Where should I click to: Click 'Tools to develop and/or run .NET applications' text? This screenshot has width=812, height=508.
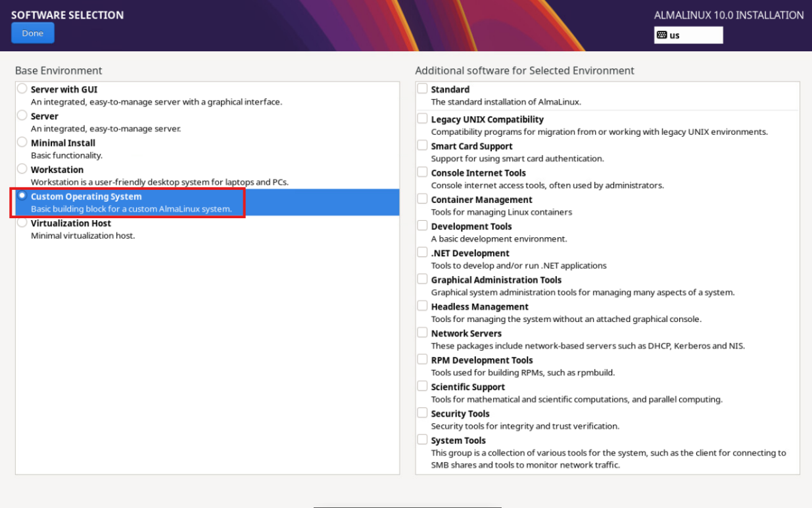tap(519, 266)
